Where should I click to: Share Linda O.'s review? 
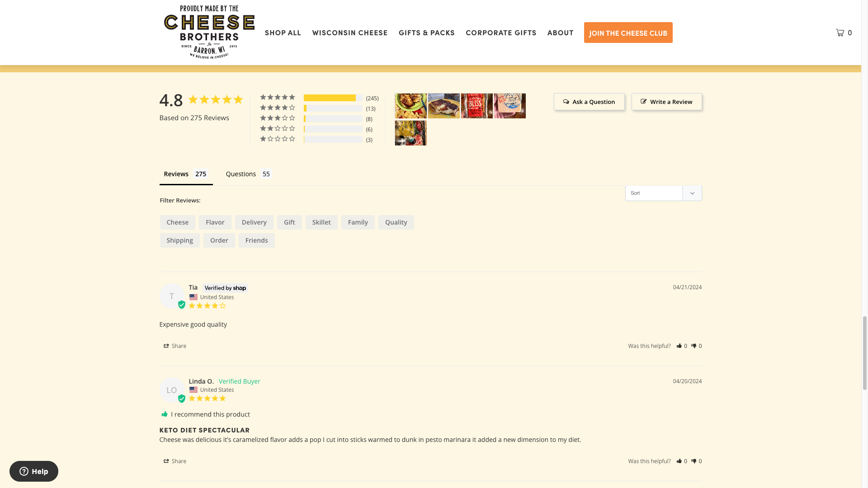tap(175, 461)
